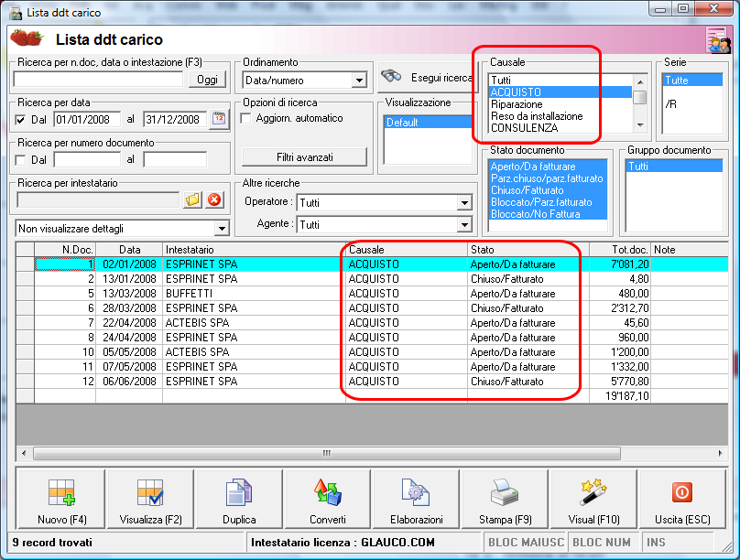Click Duplica to copy document
The height and width of the screenshot is (560, 740).
coord(239,499)
